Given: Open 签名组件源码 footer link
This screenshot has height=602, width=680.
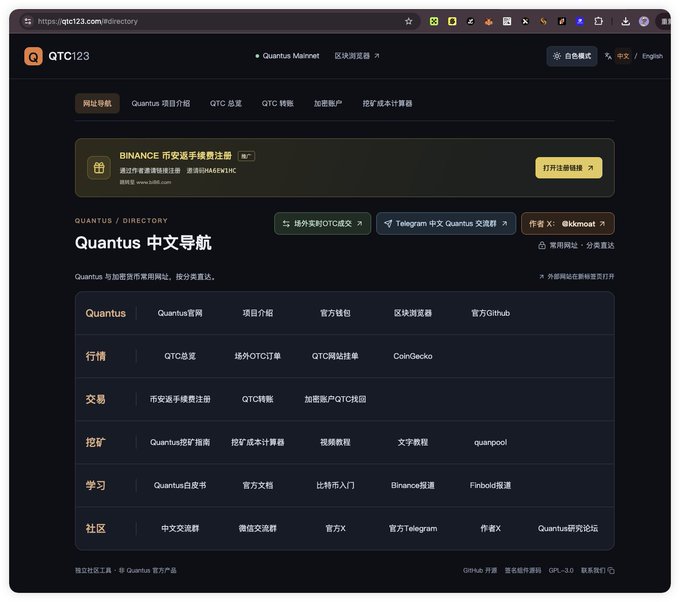Looking at the screenshot, I should [x=523, y=570].
